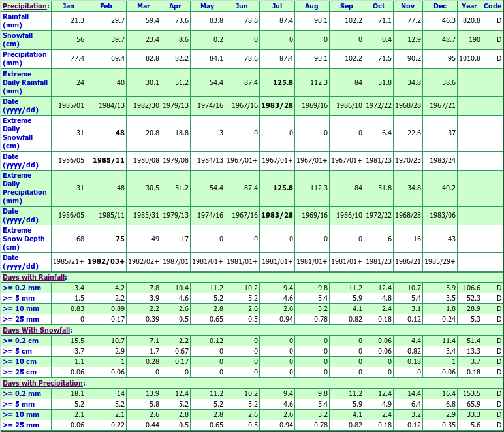Select the date cell 1980/08

tap(146, 160)
